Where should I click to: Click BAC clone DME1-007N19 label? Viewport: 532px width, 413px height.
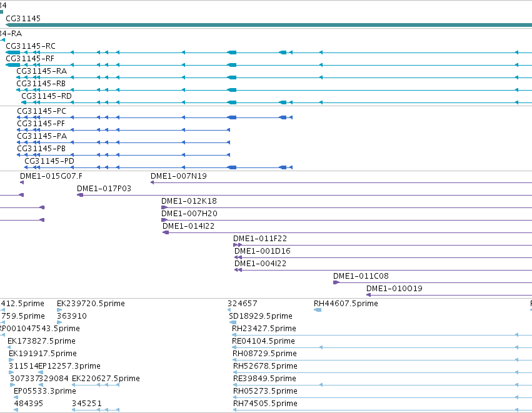(178, 176)
